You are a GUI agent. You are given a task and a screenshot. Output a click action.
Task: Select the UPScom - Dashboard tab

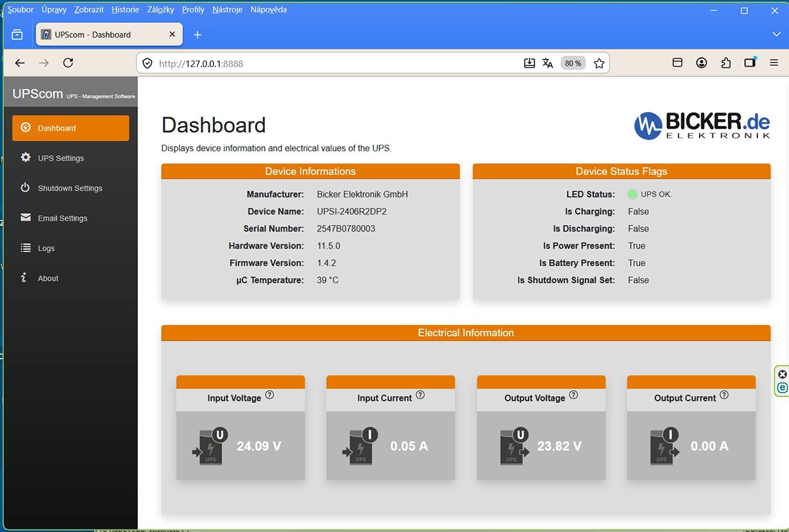[x=108, y=34]
